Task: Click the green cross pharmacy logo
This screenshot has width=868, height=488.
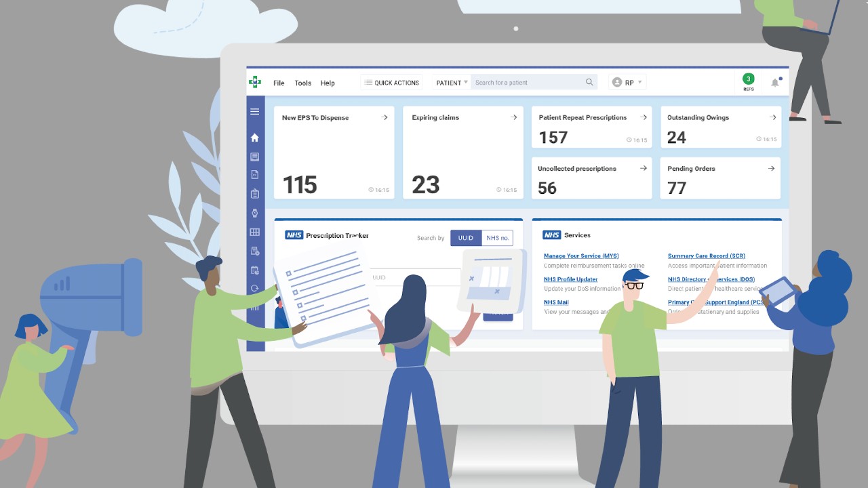Action: point(255,82)
